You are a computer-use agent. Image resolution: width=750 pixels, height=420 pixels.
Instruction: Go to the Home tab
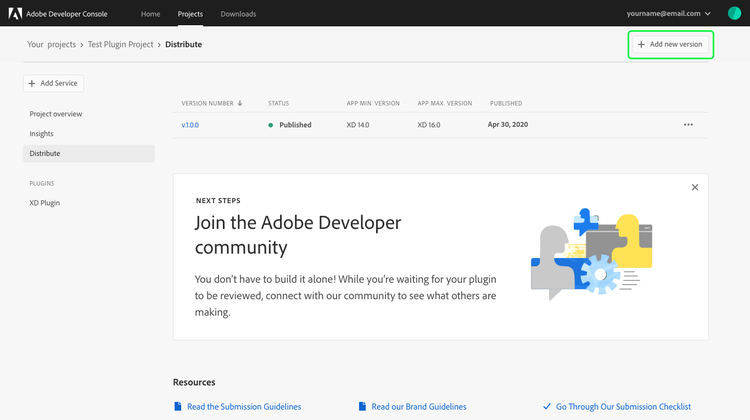[x=150, y=14]
